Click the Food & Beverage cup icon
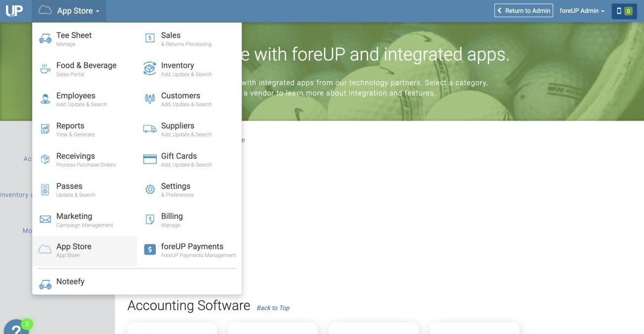 point(45,69)
